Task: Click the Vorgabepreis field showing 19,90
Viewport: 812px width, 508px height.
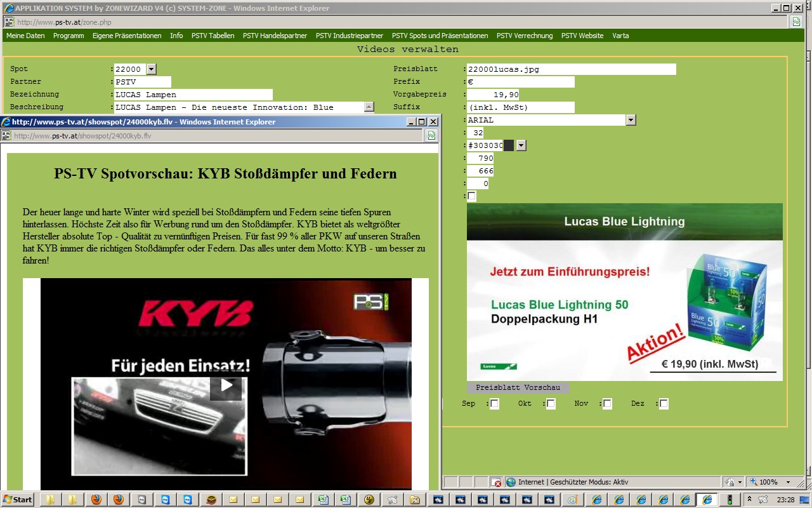Action: [x=493, y=95]
